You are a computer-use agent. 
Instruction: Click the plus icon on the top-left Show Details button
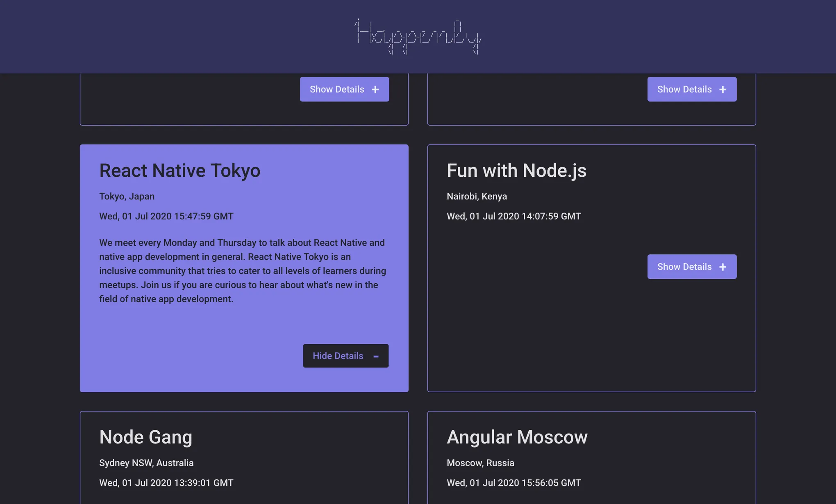coord(375,89)
